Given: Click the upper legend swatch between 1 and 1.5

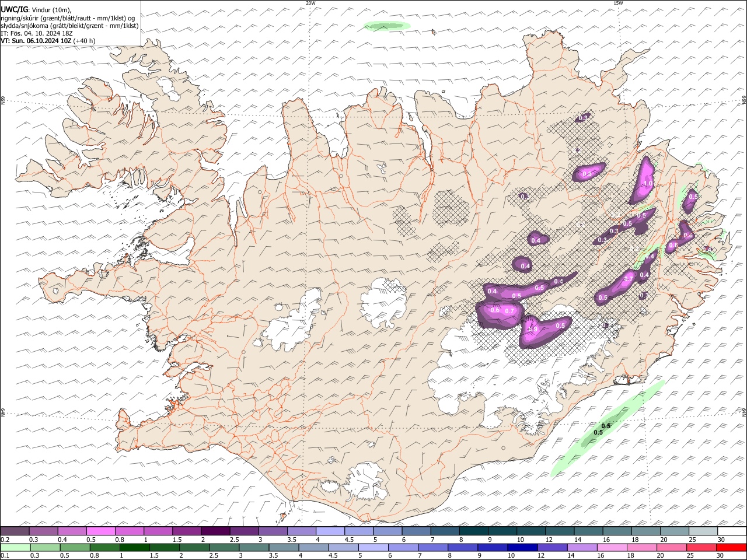Looking at the screenshot, I should 158,531.
